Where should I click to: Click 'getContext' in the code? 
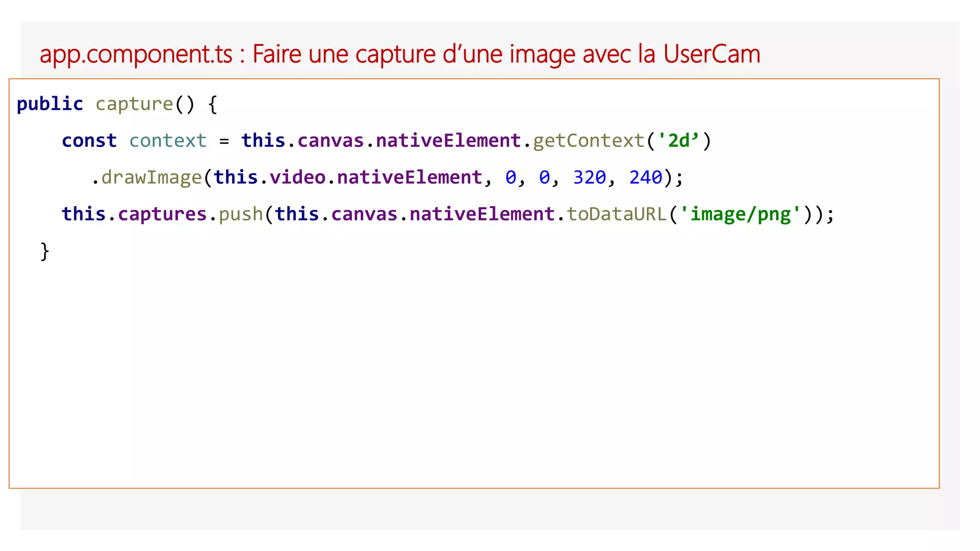(x=589, y=141)
